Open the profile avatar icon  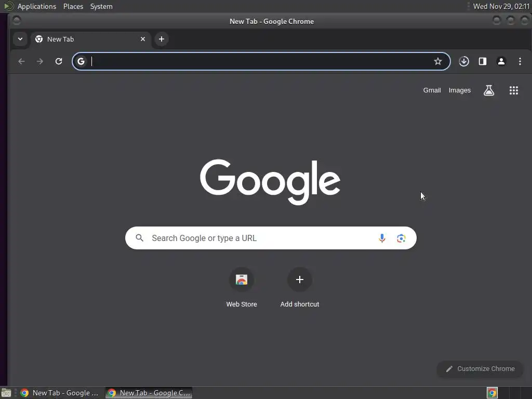[501, 61]
